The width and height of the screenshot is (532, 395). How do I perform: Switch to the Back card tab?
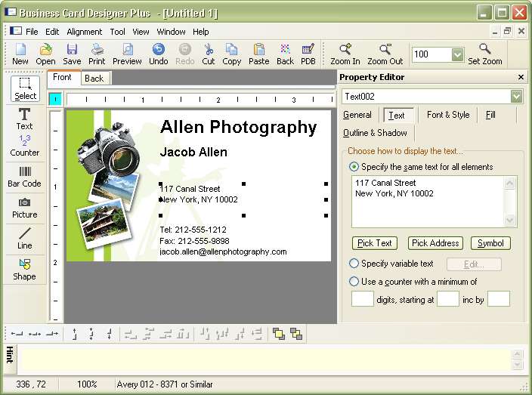tap(94, 79)
